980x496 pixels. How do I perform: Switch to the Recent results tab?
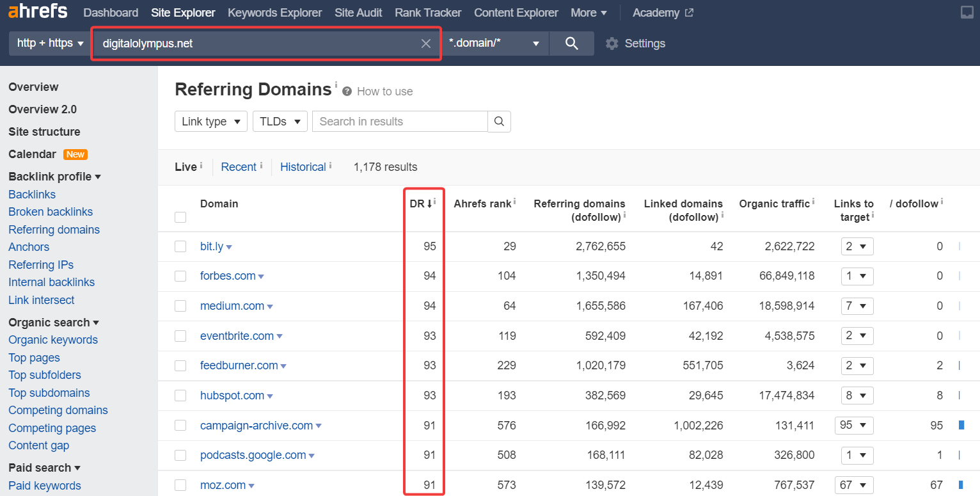tap(239, 167)
